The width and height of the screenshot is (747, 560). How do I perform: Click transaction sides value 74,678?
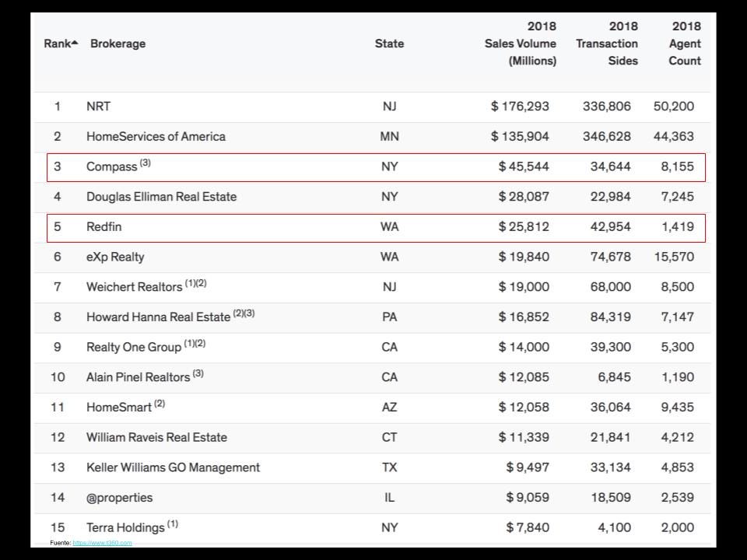(x=610, y=257)
